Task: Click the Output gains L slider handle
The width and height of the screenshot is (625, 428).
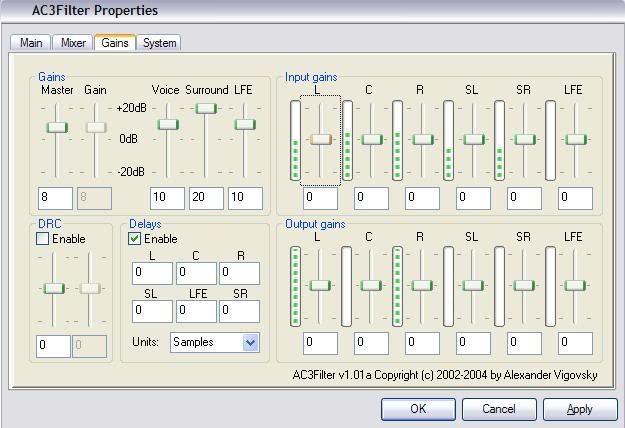Action: click(320, 285)
